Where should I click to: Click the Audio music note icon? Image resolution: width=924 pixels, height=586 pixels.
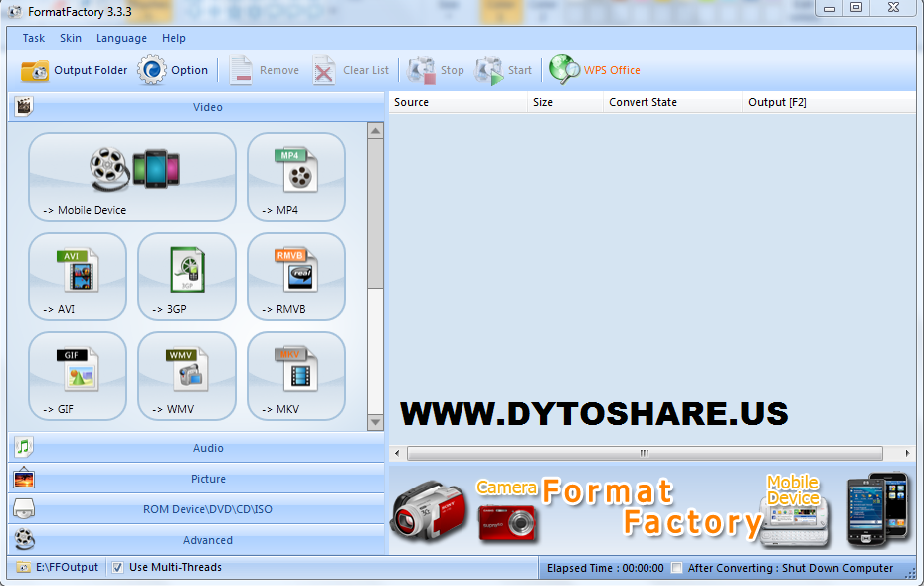click(24, 447)
